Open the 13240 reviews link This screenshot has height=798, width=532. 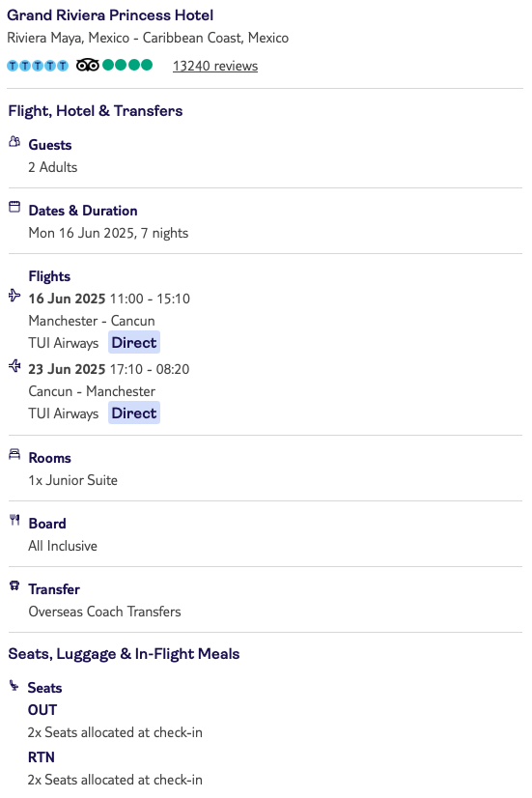(215, 66)
